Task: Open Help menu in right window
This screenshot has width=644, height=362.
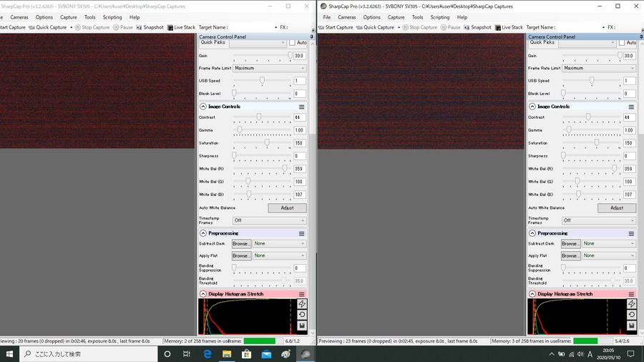Action: tap(462, 17)
